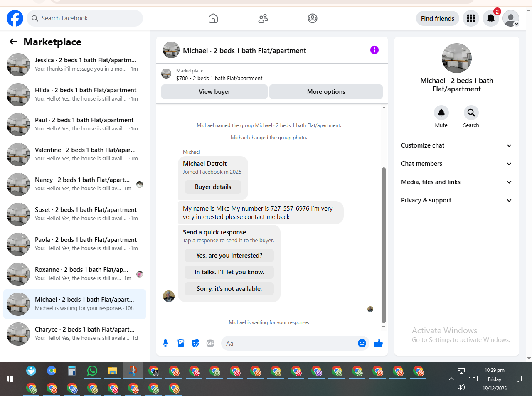This screenshot has height=396, width=532.
Task: Click the volume speaker tray icon
Action: 461,387
